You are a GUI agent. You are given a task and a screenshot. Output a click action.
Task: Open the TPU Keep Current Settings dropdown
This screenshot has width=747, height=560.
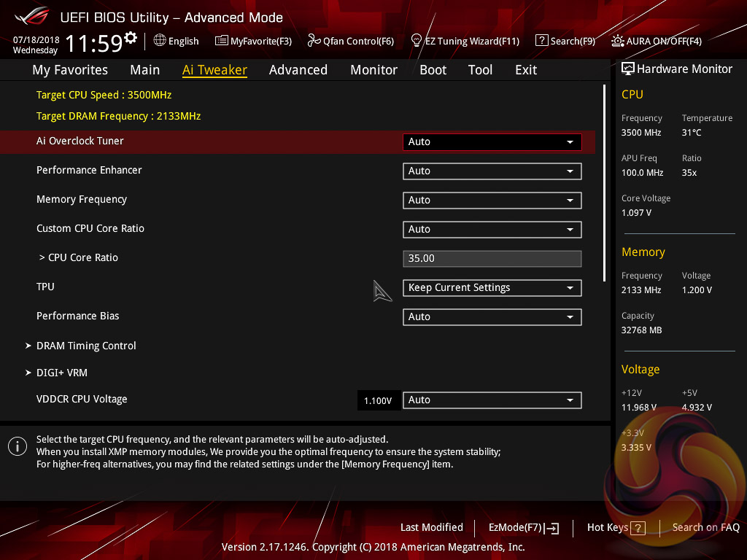pos(492,287)
